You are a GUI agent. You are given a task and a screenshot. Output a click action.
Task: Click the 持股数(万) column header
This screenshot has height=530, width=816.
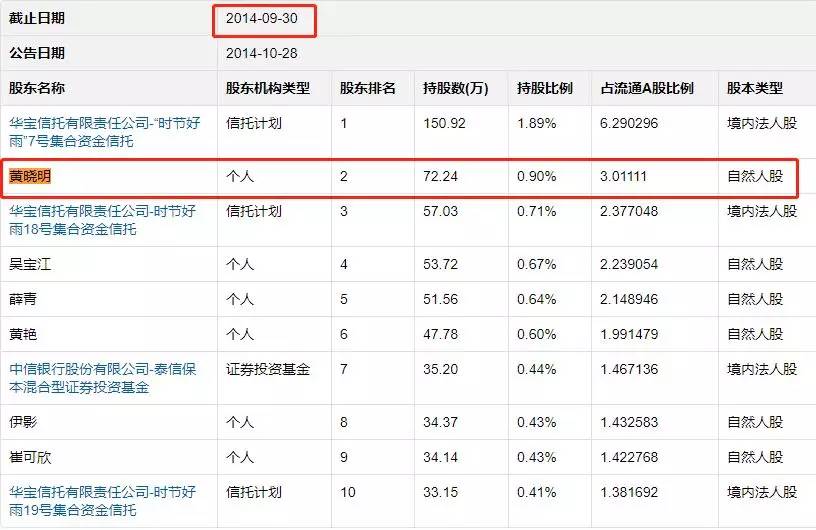456,88
